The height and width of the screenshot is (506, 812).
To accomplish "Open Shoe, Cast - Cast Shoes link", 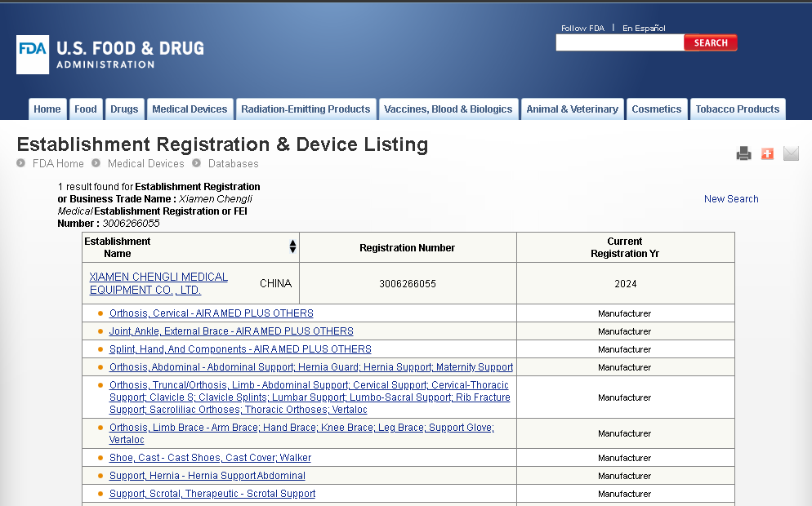I will click(x=210, y=457).
